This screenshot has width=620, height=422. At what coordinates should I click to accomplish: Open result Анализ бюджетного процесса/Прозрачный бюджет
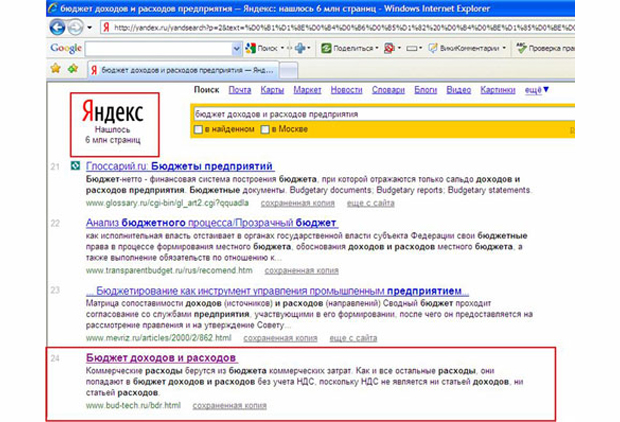click(212, 223)
